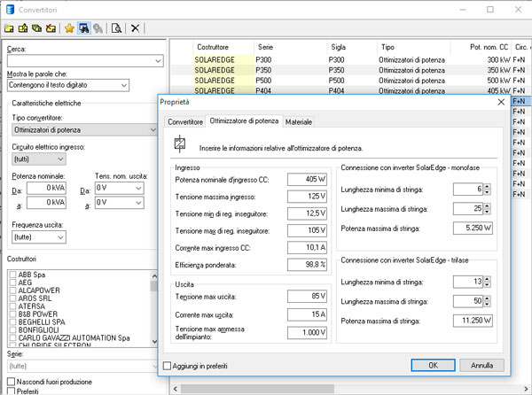The height and width of the screenshot is (395, 532).
Task: Click Corrente max ingresso CC field
Action: point(307,248)
